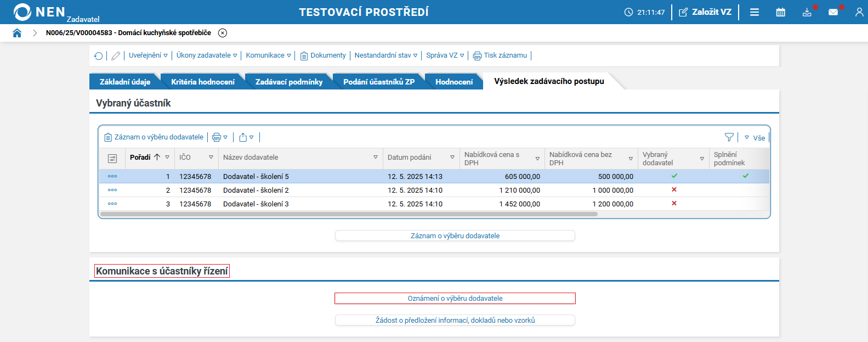Open filter arrow on Název dodavatele column
The width and height of the screenshot is (868, 342).
(x=376, y=158)
